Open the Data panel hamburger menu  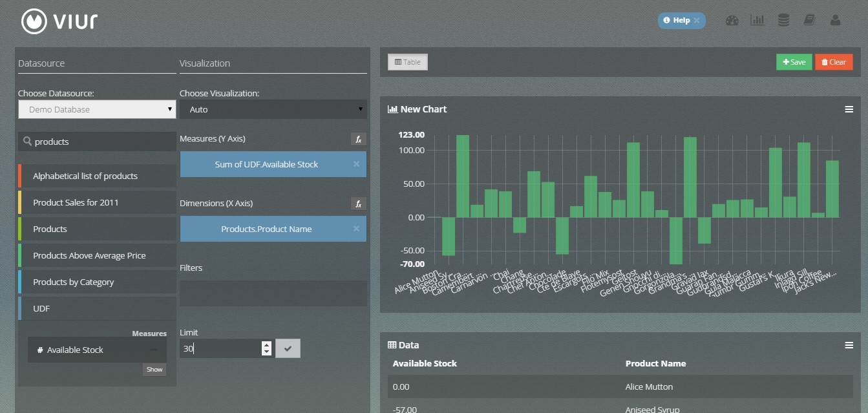[849, 345]
